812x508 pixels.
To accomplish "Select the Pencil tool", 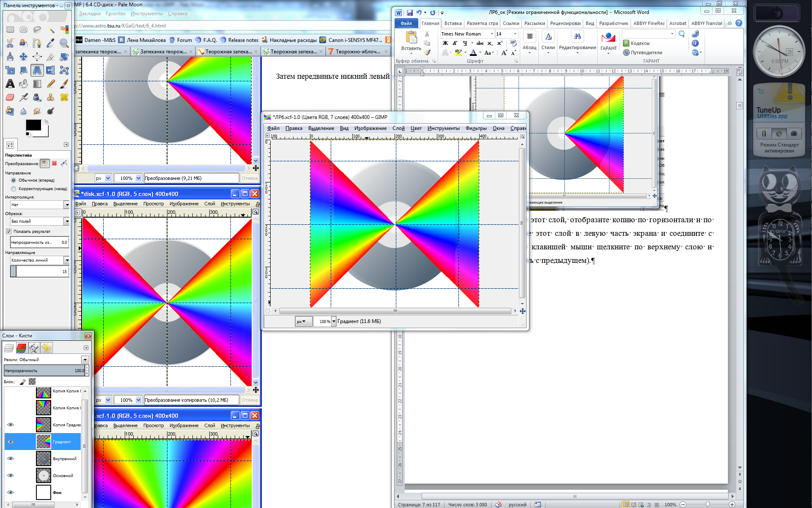I will 51,84.
